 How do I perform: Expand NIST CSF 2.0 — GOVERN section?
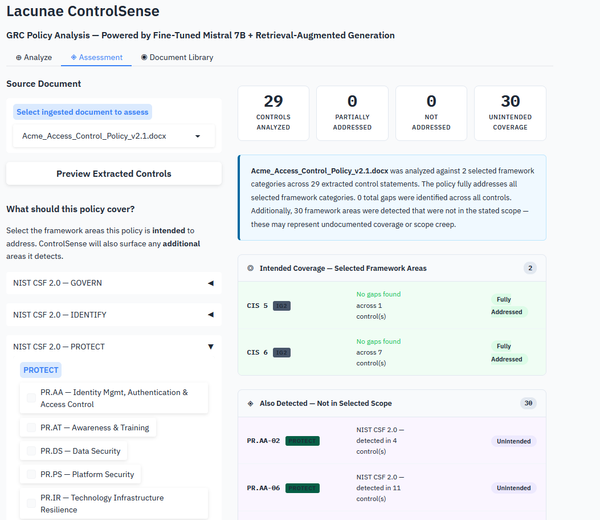(114, 283)
